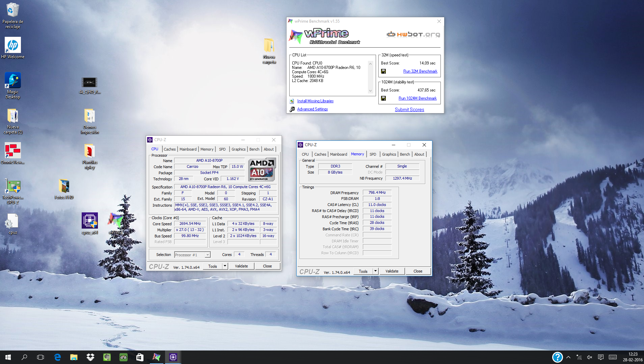Open File Explorer from taskbar
Viewport: 644px width, 364px height.
[x=74, y=357]
